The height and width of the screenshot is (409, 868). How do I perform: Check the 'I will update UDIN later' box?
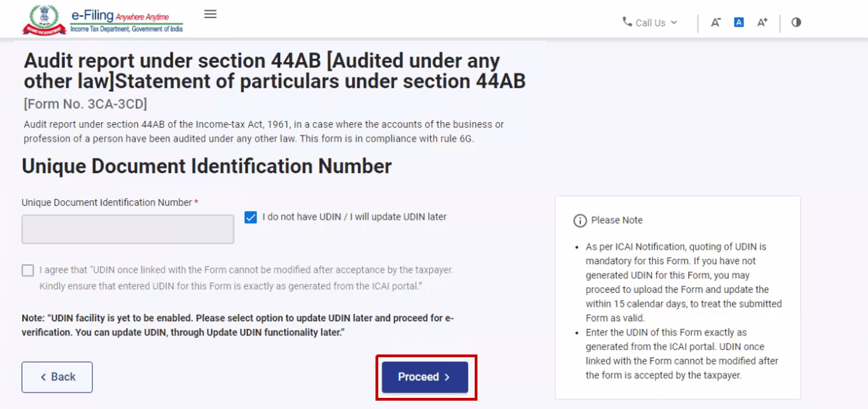point(250,217)
